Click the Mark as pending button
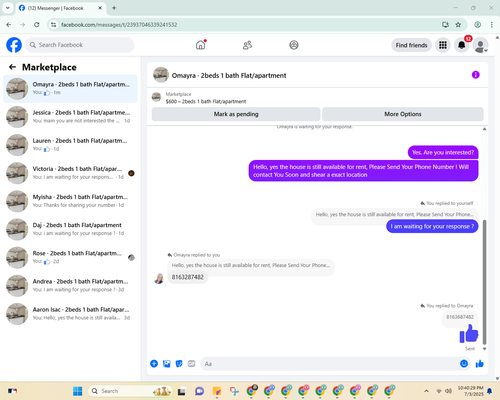The height and width of the screenshot is (400, 500). [x=236, y=114]
